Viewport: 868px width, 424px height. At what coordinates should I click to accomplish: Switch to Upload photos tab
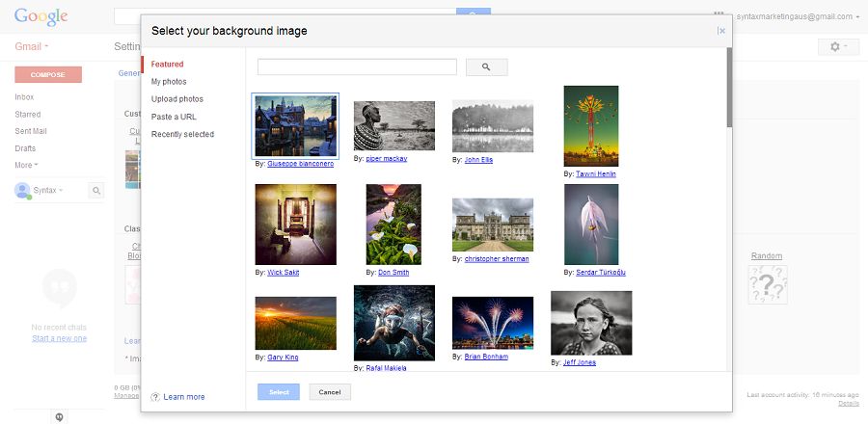[177, 99]
